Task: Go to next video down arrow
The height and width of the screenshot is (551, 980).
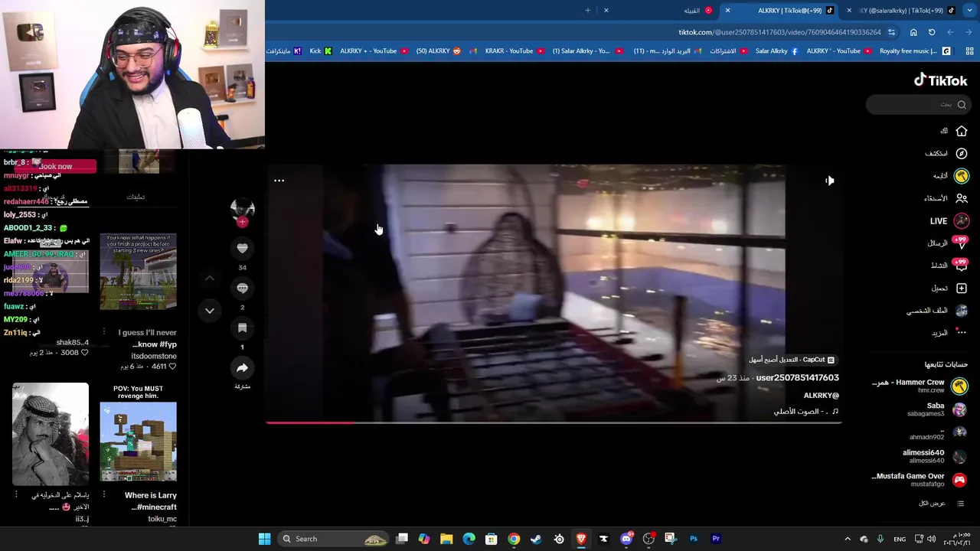Action: 209,310
